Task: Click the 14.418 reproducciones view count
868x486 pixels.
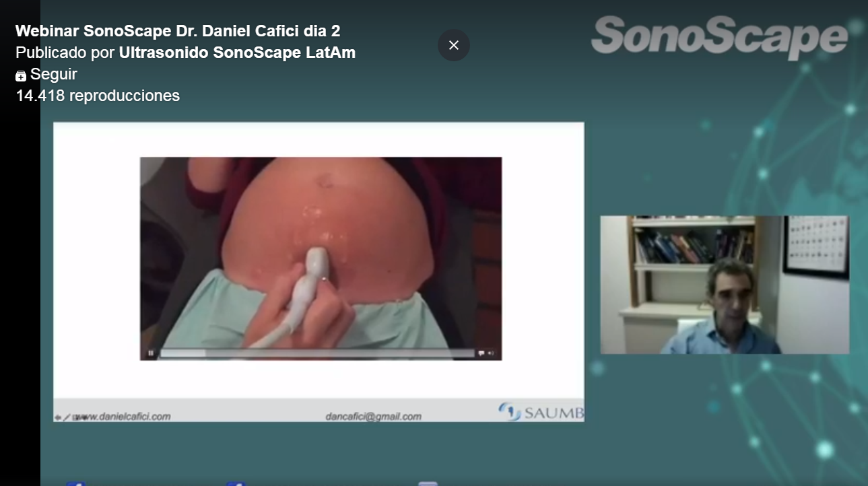Action: click(x=98, y=96)
